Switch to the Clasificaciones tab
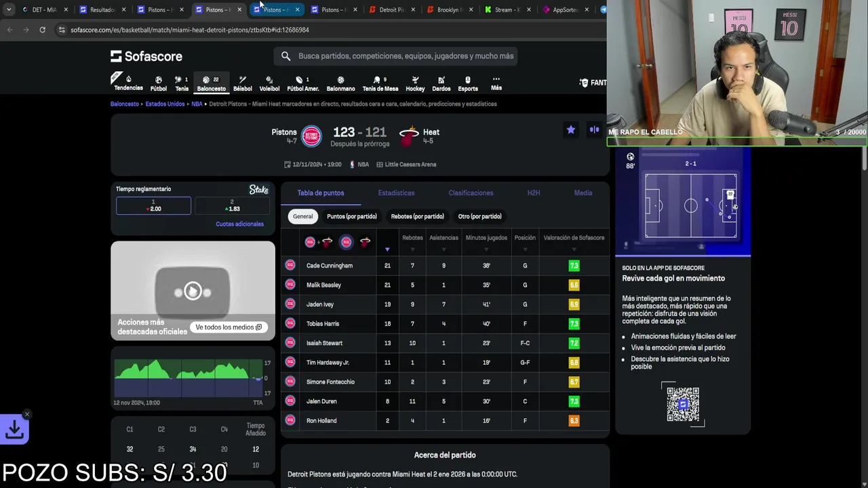 (x=471, y=193)
